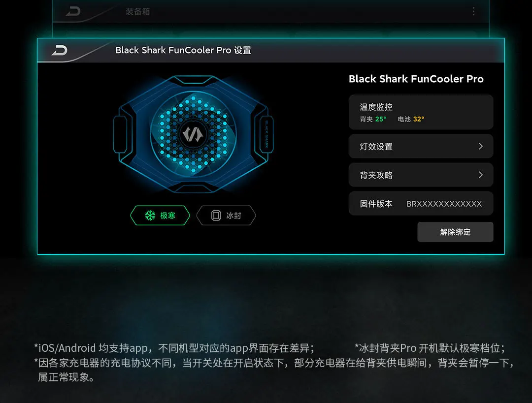Click the Black Shark logo at the fan center
Viewport: 532px width, 403px height.
[193, 134]
